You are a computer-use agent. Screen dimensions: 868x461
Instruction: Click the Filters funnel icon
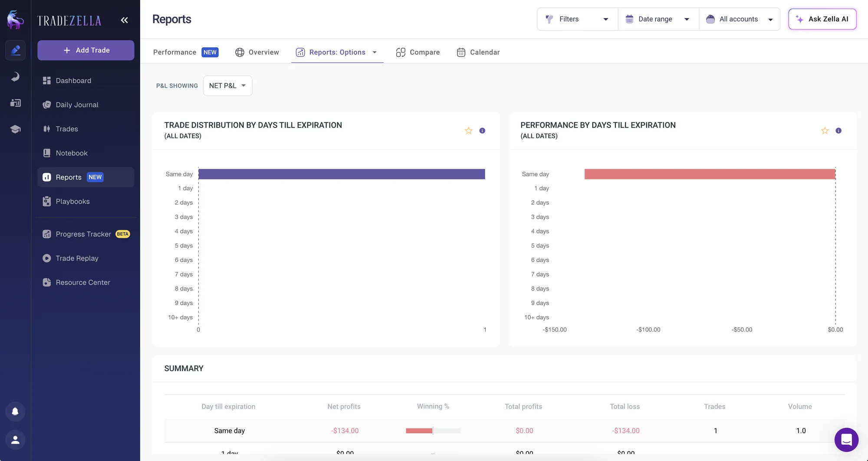point(549,19)
